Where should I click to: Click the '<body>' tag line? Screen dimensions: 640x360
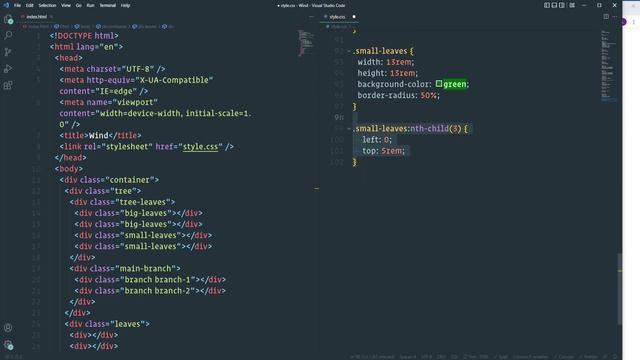(69, 169)
